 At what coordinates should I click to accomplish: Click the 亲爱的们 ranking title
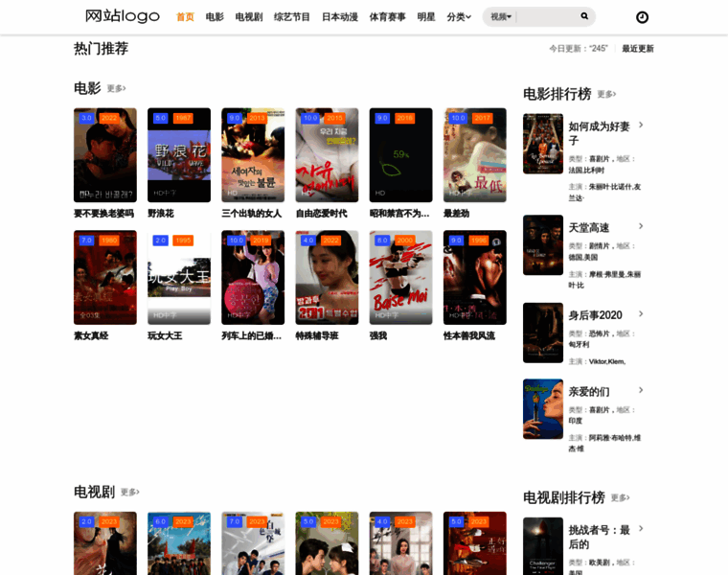(589, 392)
